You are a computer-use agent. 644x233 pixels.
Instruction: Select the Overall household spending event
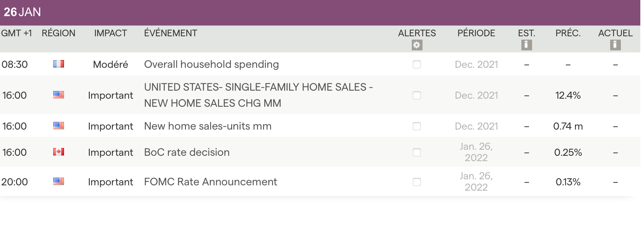click(x=211, y=64)
